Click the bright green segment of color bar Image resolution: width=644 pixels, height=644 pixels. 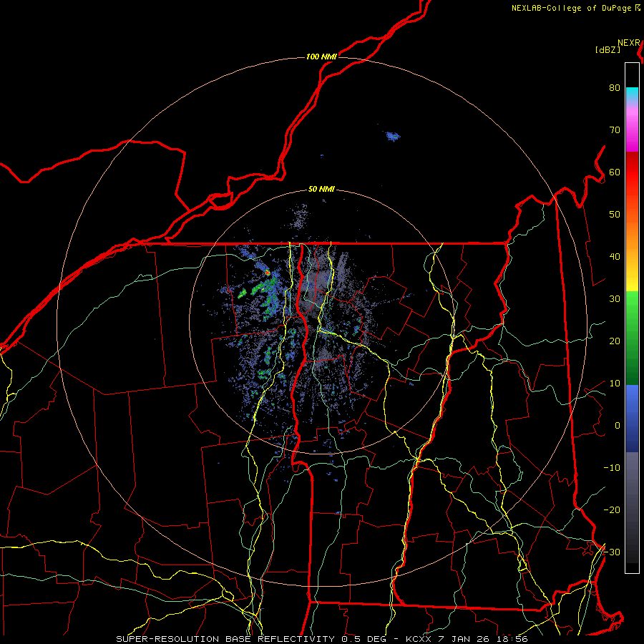click(632, 306)
